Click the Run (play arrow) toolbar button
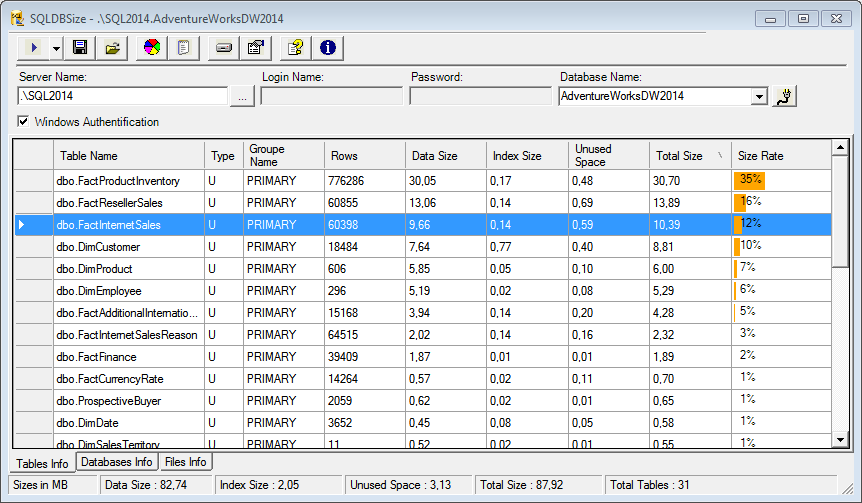The height and width of the screenshot is (503, 862). point(34,47)
